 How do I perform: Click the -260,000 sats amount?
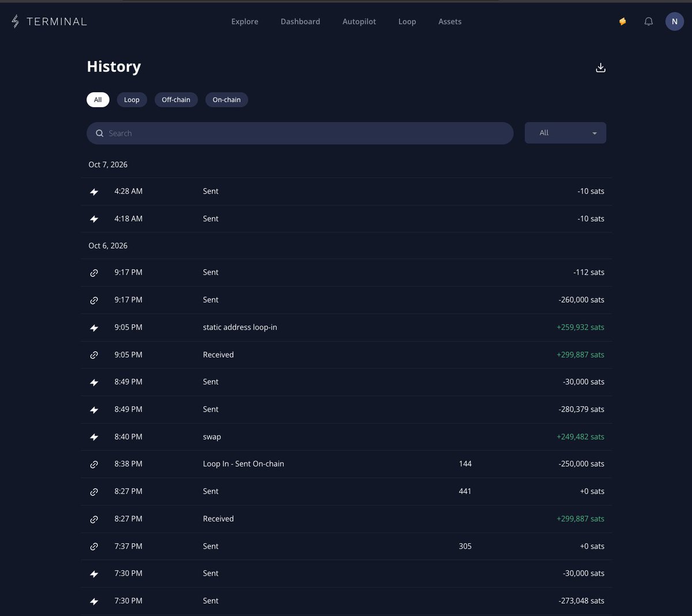(581, 300)
